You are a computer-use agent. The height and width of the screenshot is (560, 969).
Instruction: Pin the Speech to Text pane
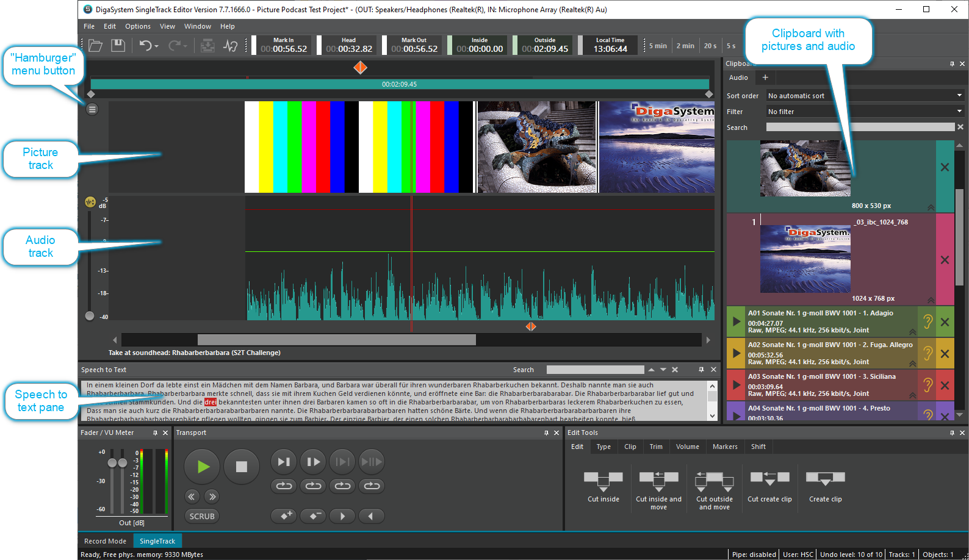coord(701,370)
